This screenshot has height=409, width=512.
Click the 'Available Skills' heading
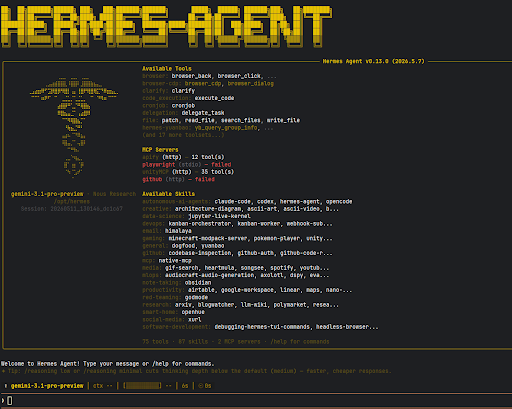tap(168, 194)
